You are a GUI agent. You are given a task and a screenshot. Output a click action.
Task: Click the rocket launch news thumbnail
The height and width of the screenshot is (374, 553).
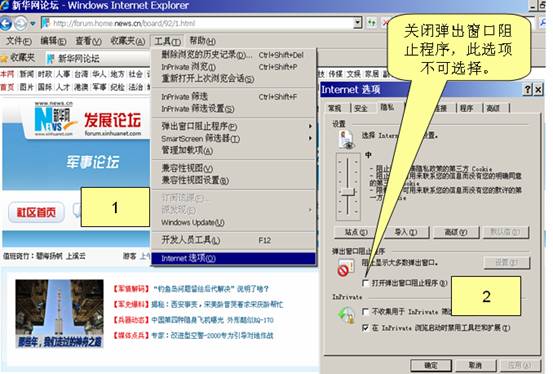click(59, 314)
